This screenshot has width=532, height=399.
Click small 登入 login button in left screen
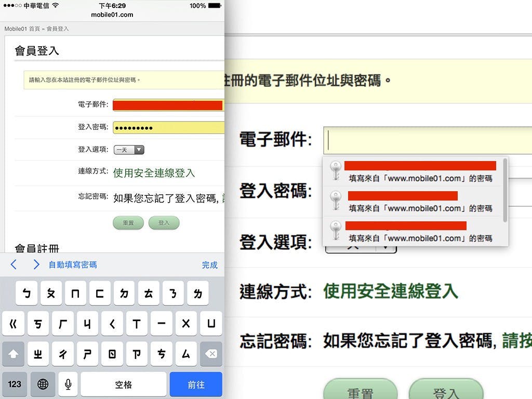click(164, 223)
